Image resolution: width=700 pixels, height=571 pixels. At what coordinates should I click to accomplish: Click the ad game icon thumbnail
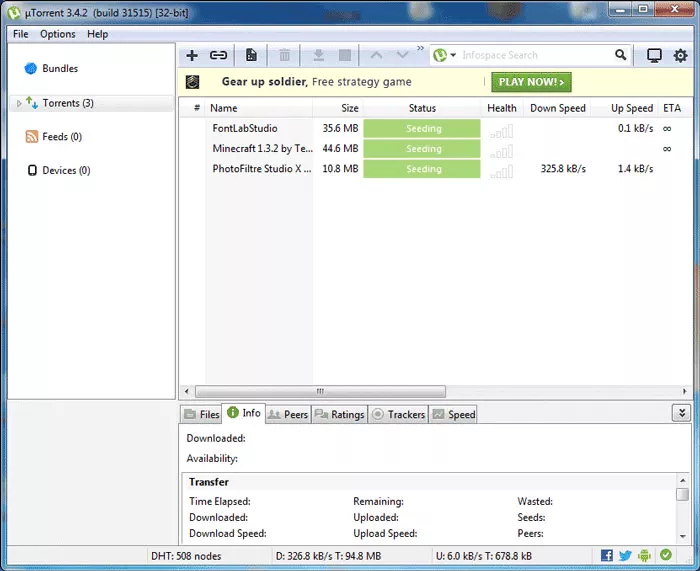[192, 82]
